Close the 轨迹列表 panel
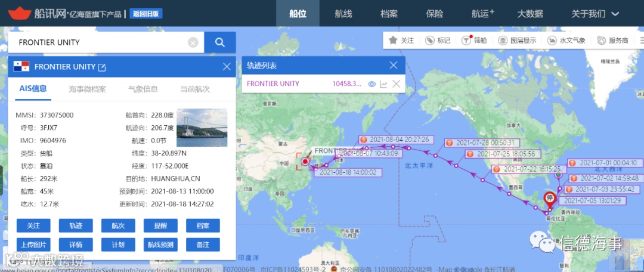This screenshot has width=644, height=272. 394,66
